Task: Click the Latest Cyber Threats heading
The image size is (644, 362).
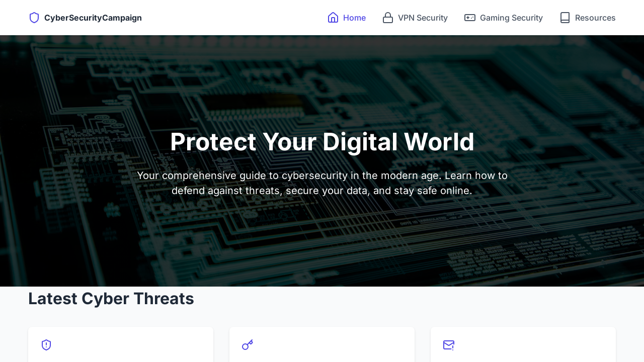Action: 111,299
